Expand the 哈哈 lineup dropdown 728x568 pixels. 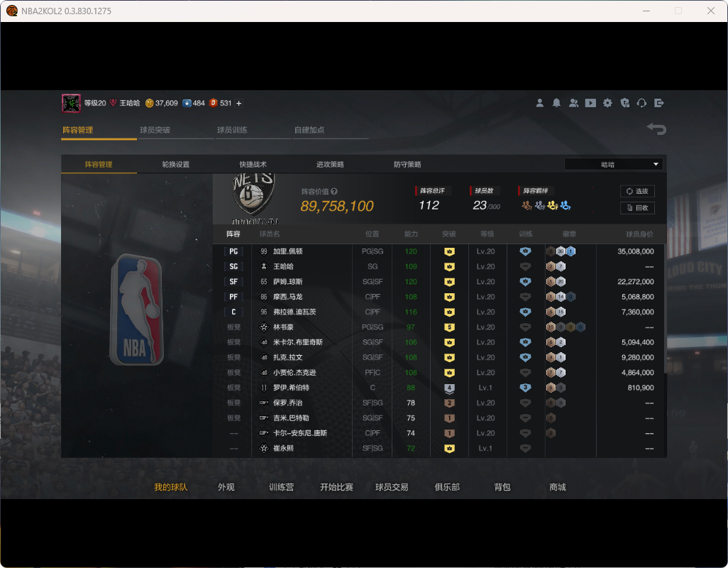pyautogui.click(x=613, y=164)
